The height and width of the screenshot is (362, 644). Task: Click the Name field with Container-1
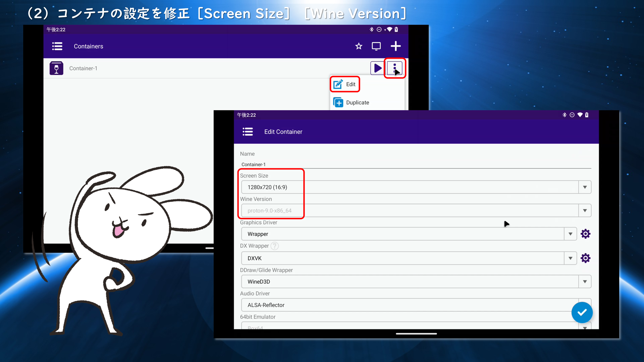click(416, 164)
